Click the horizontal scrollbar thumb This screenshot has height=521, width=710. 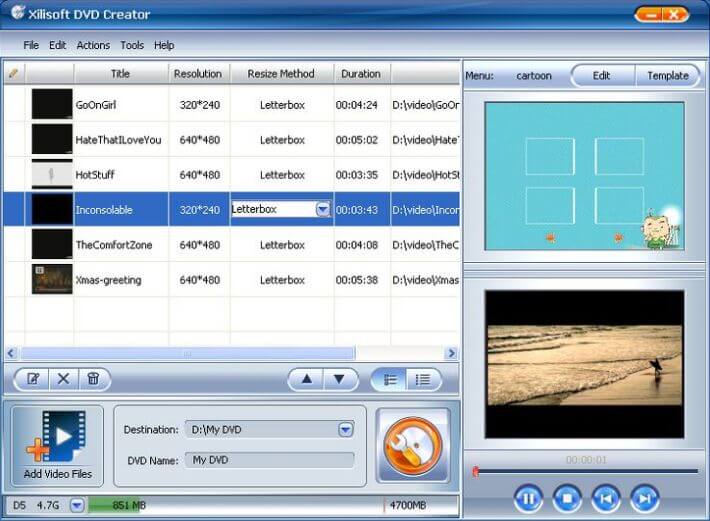188,353
